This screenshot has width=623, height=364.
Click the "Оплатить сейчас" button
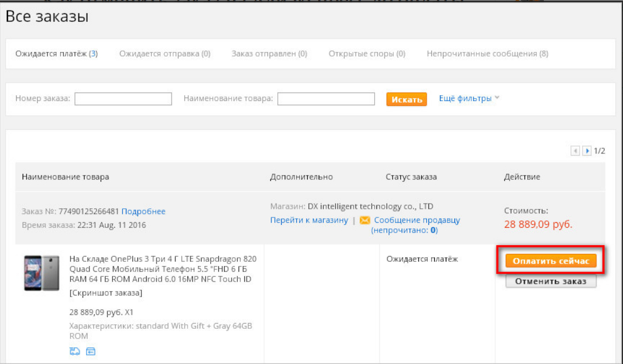point(550,261)
